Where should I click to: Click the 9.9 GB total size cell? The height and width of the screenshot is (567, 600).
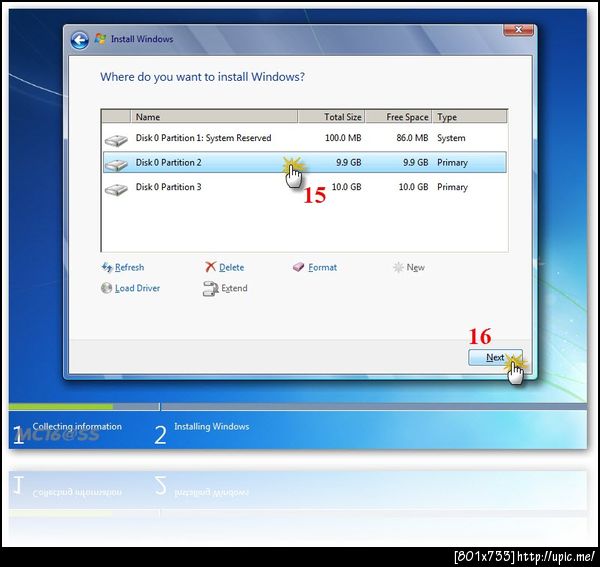click(349, 163)
